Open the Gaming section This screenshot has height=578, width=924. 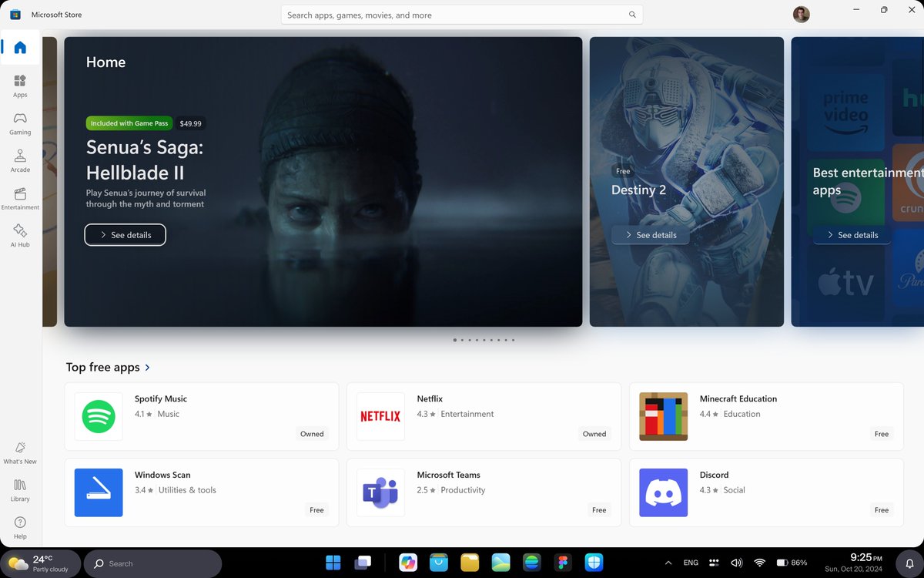pos(19,121)
